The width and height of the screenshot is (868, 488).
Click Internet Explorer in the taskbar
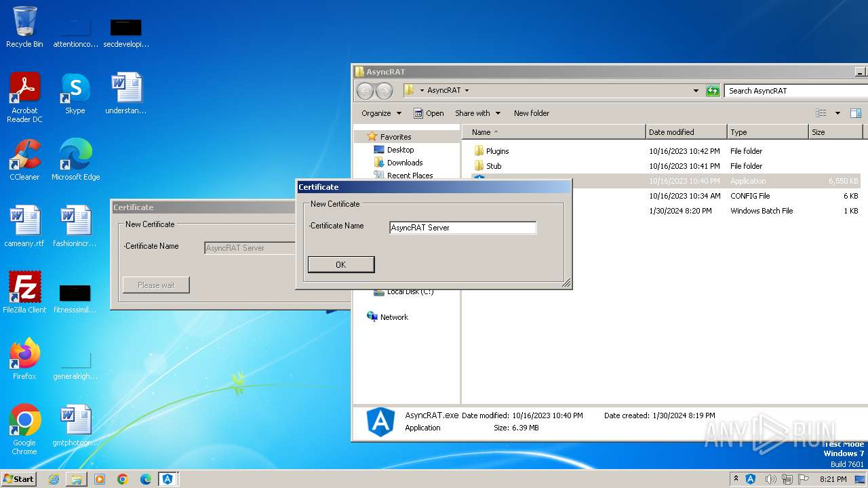[x=54, y=479]
